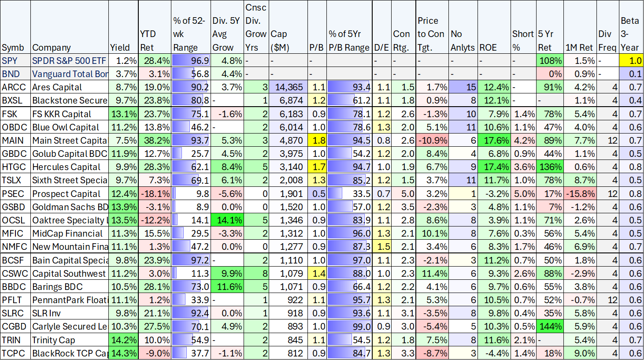
Task: Select the Prospect Capital YTD return -18.1%
Action: (x=155, y=193)
